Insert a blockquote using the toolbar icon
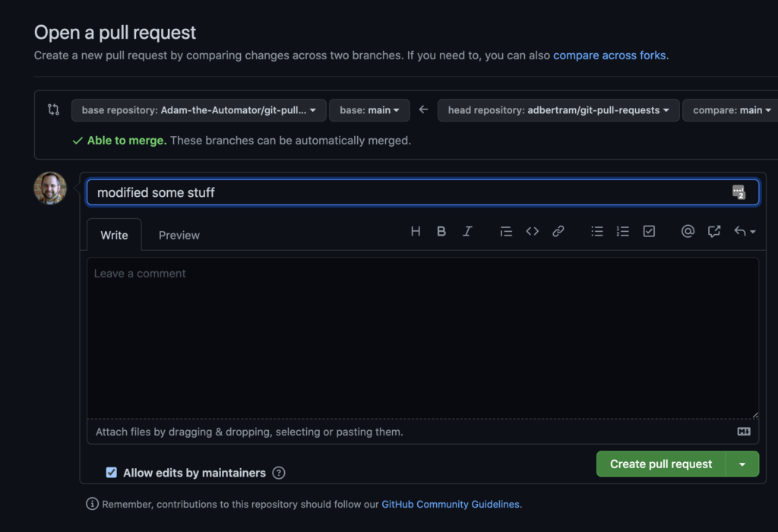Screen dimensions: 778x532 [x=506, y=231]
